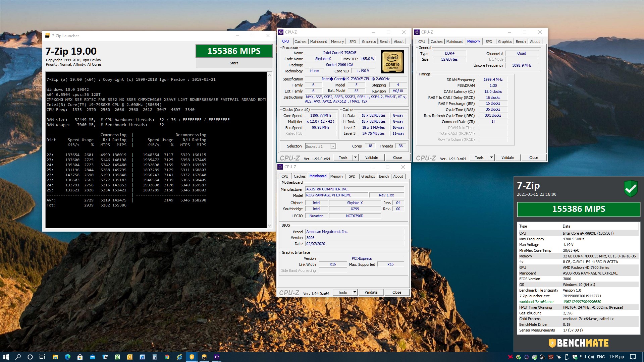
Task: Click the Intel Core i9 7980XE name field
Action: pyautogui.click(x=339, y=53)
